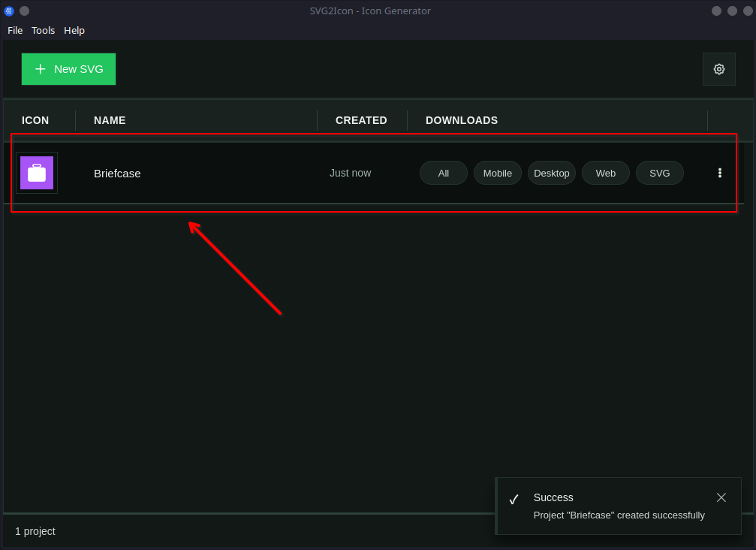Download the Mobile icon set
The image size is (756, 550).
[x=497, y=173]
